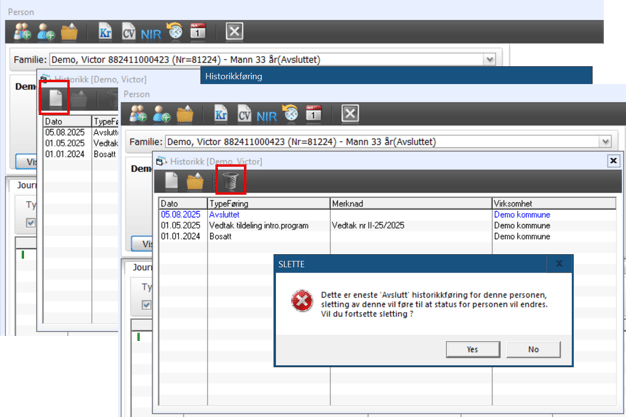This screenshot has width=626, height=417.
Task: Confirm deletion with the Yes button
Action: (472, 349)
